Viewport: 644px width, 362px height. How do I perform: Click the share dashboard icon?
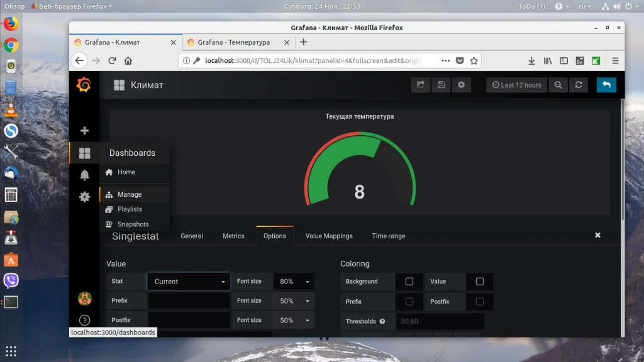pyautogui.click(x=420, y=85)
